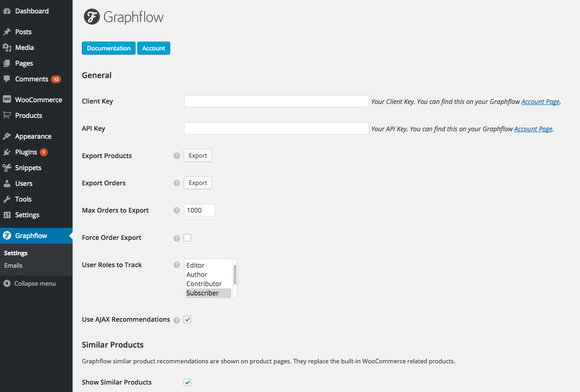The width and height of the screenshot is (580, 392).
Task: Click Export button for Export Orders
Action: coord(198,183)
